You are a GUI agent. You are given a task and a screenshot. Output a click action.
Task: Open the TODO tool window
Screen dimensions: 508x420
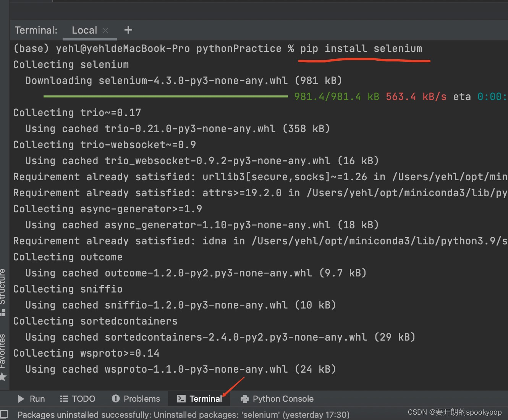click(x=78, y=399)
